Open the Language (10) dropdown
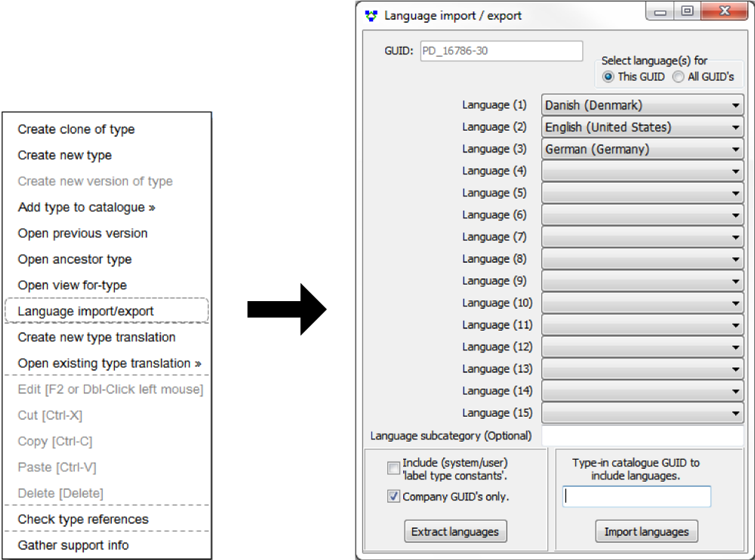This screenshot has width=755, height=560. (735, 303)
